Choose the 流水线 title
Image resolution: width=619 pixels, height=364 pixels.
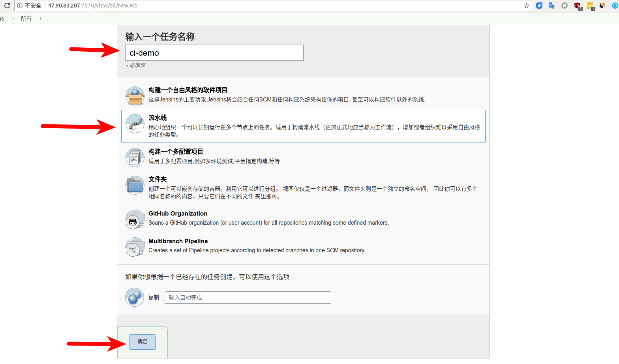158,118
